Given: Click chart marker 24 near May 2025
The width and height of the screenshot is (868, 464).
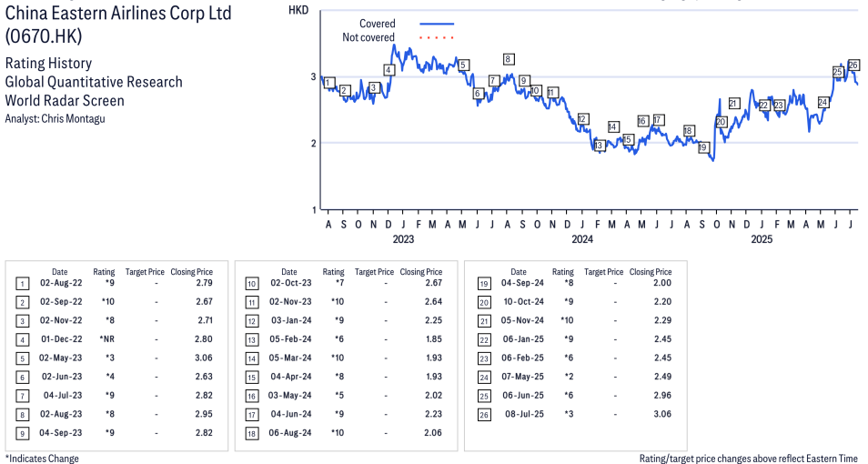Looking at the screenshot, I should pos(823,102).
